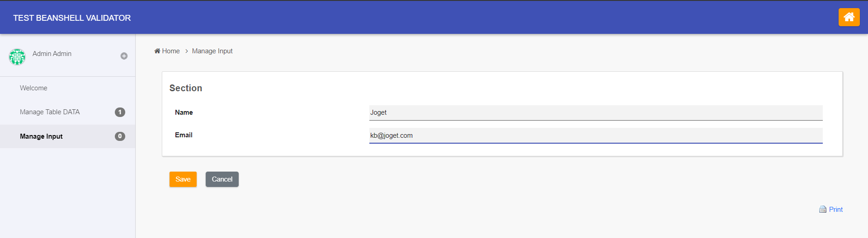The height and width of the screenshot is (238, 868).
Task: Click the badge showing 0 on Manage Input
Action: [120, 136]
